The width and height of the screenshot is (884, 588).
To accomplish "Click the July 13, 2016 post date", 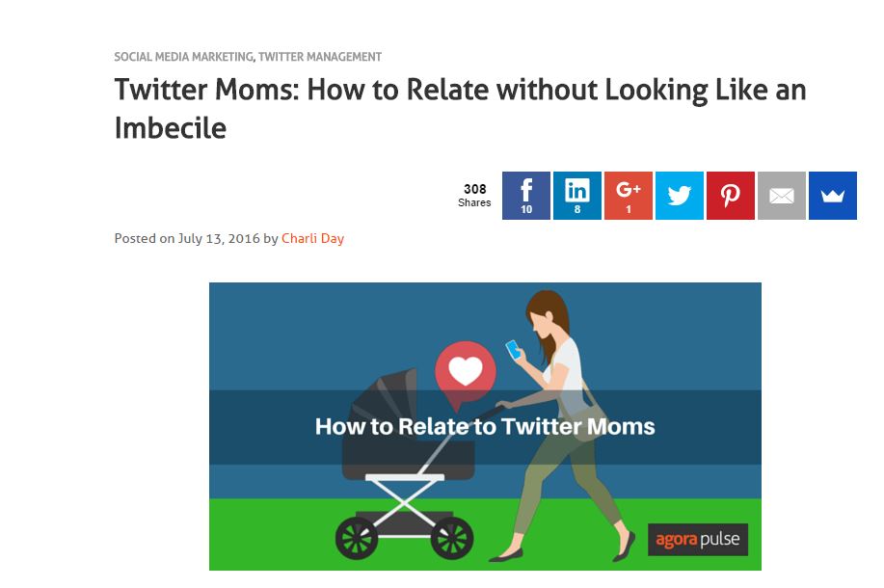I will coord(219,238).
